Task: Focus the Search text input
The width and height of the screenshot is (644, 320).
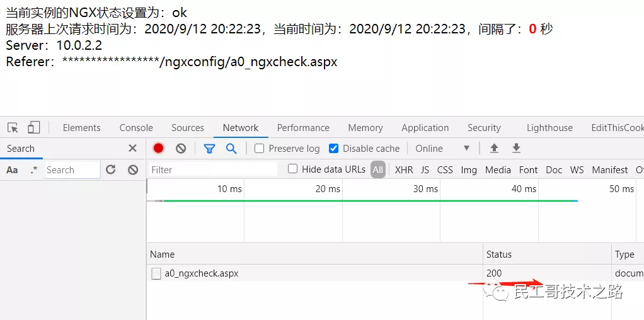Action: pyautogui.click(x=72, y=169)
